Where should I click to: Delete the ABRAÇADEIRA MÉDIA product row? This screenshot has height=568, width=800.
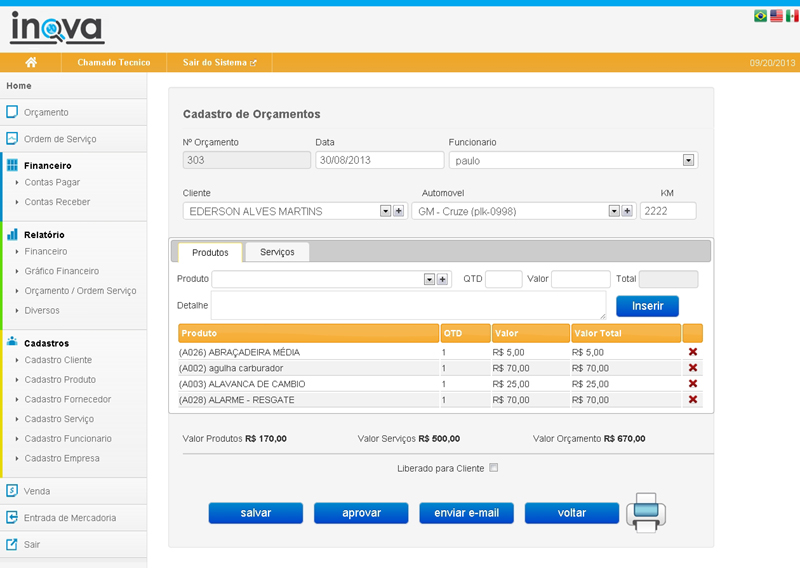pyautogui.click(x=693, y=352)
